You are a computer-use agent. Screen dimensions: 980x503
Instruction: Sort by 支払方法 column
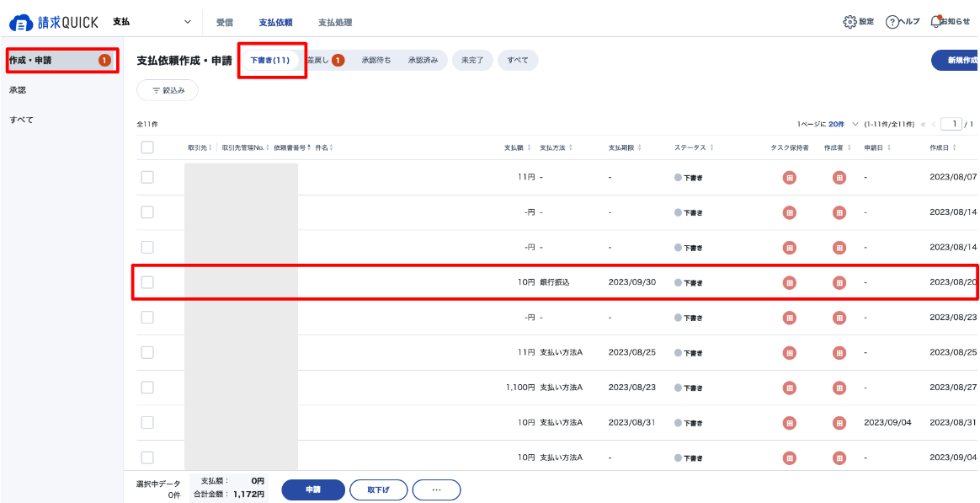556,147
